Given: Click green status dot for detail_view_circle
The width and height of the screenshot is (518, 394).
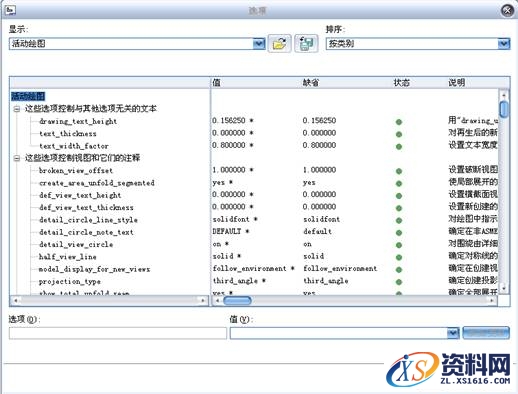Looking at the screenshot, I should coord(398,245).
